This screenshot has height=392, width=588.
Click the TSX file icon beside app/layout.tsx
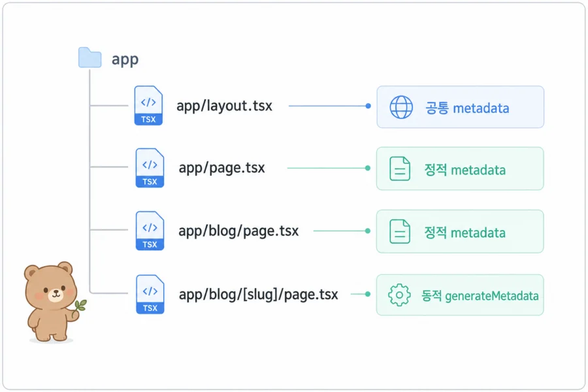[x=148, y=105]
